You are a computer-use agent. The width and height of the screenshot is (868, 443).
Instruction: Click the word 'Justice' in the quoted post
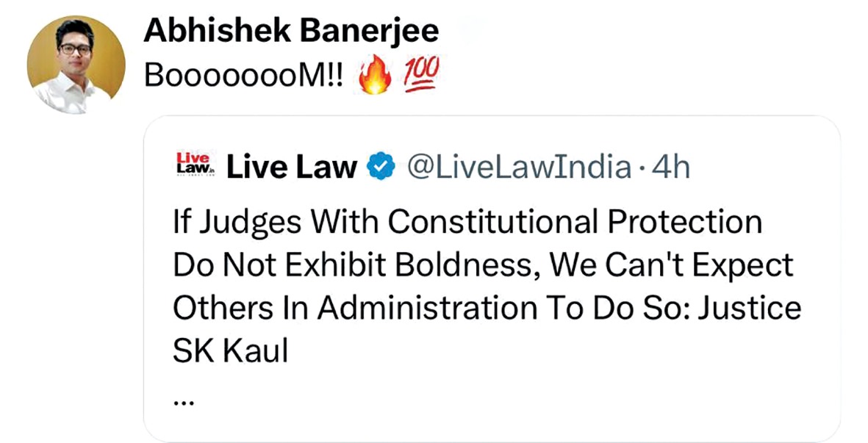coord(749,308)
